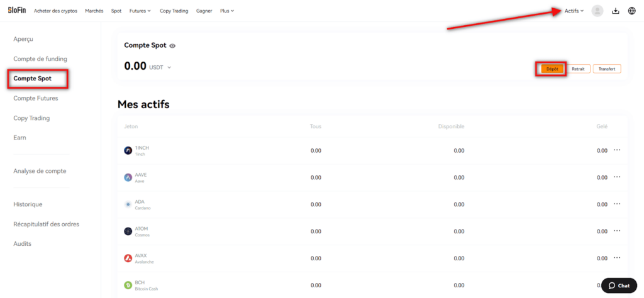
Task: Click the BloFin logo
Action: click(x=16, y=11)
